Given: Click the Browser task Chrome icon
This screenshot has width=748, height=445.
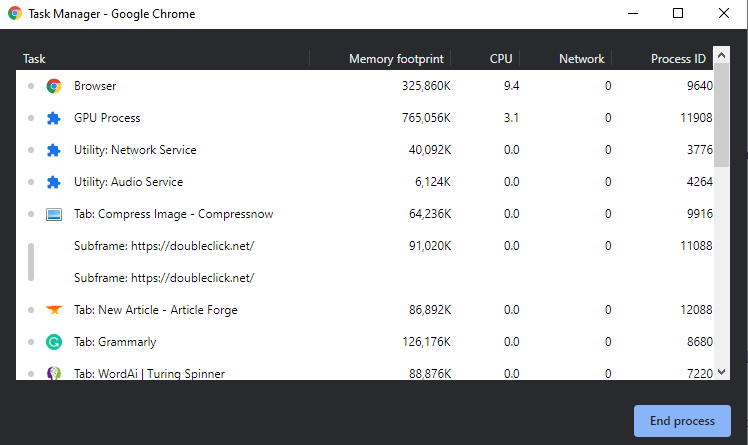Looking at the screenshot, I should (54, 86).
